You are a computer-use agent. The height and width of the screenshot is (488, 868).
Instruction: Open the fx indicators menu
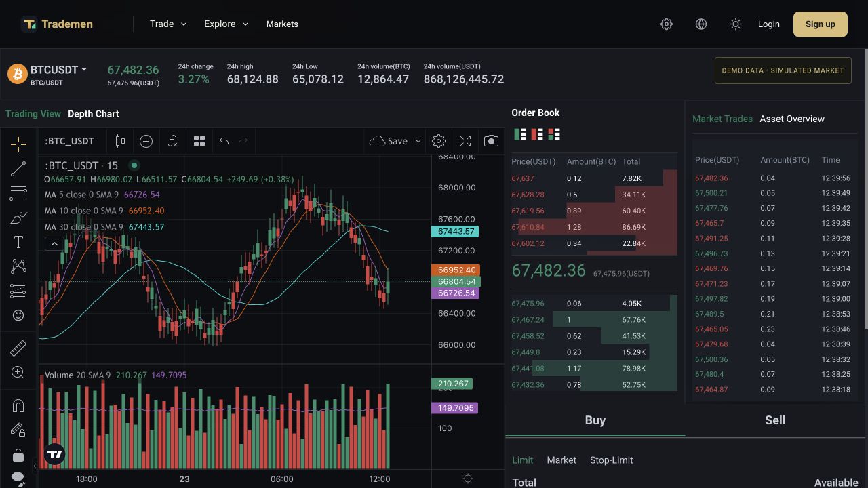pos(172,141)
